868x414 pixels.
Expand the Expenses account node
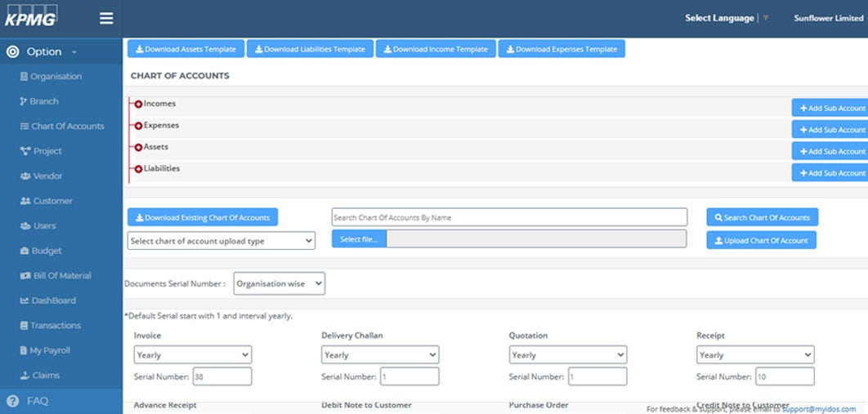138,127
